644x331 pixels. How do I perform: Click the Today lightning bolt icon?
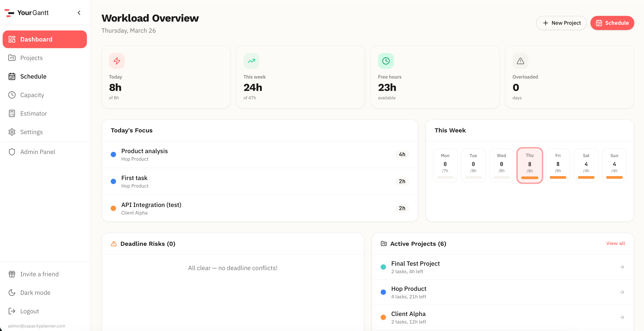point(117,61)
